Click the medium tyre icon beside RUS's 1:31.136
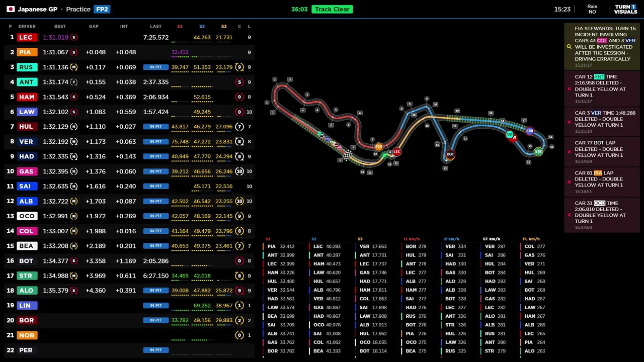The height and width of the screenshot is (362, 644). [x=74, y=67]
